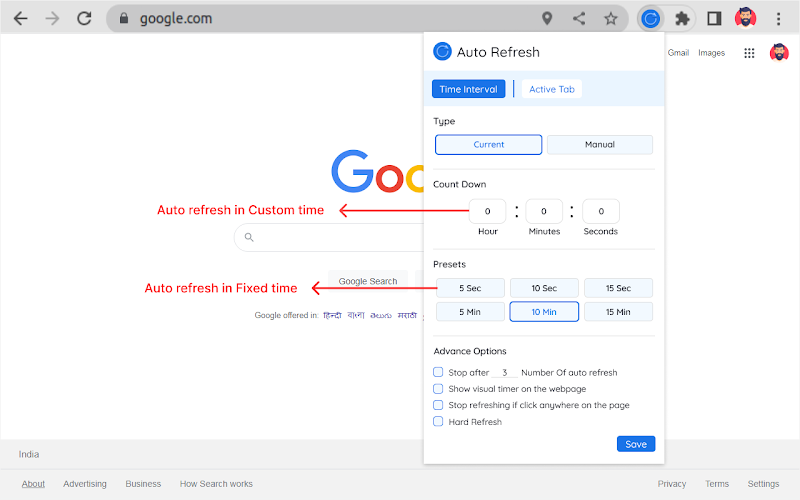This screenshot has height=500, width=800.
Task: Open the Images link
Action: pyautogui.click(x=711, y=53)
